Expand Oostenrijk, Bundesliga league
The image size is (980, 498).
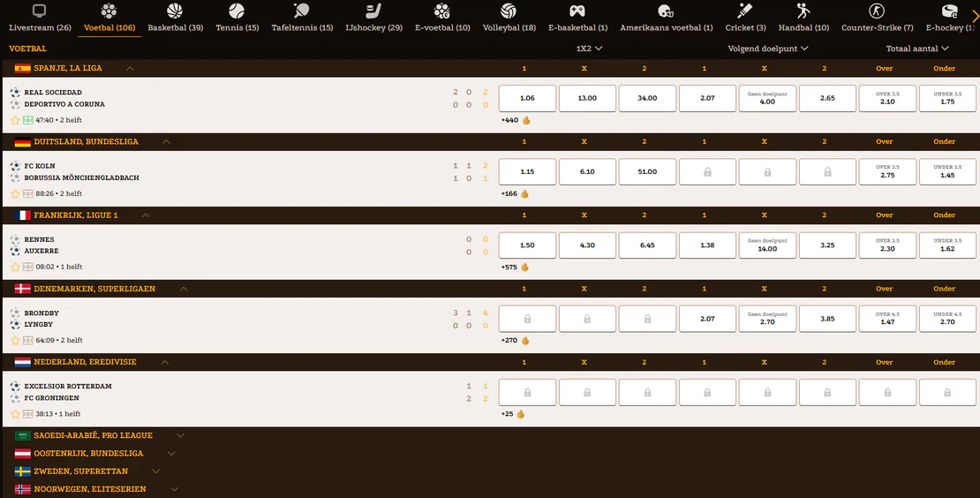(171, 453)
